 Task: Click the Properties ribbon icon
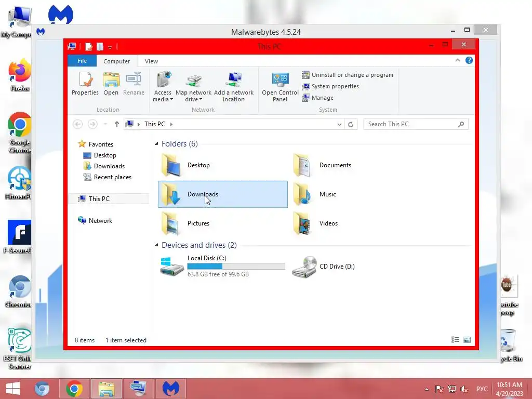tap(85, 79)
